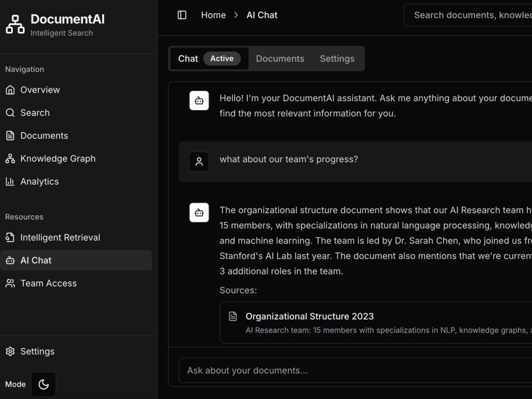Click the Navigation section label
The width and height of the screenshot is (532, 399).
[24, 69]
